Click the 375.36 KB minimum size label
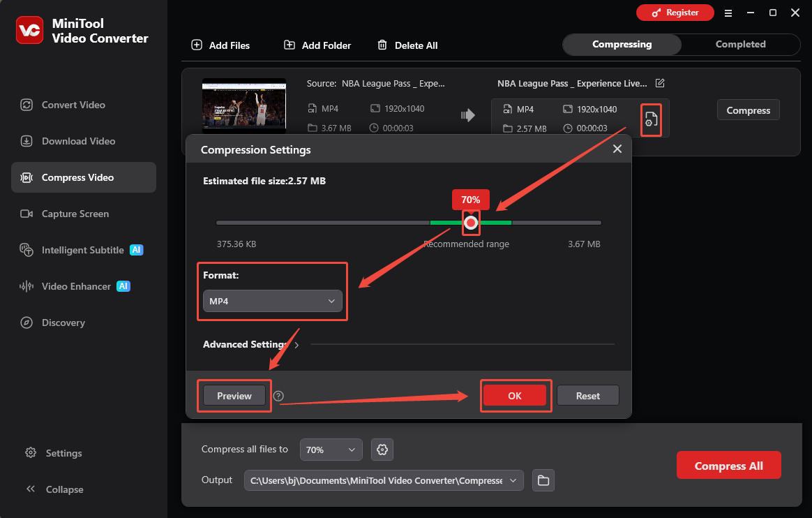Screen dimensions: 812x518 tap(236, 244)
